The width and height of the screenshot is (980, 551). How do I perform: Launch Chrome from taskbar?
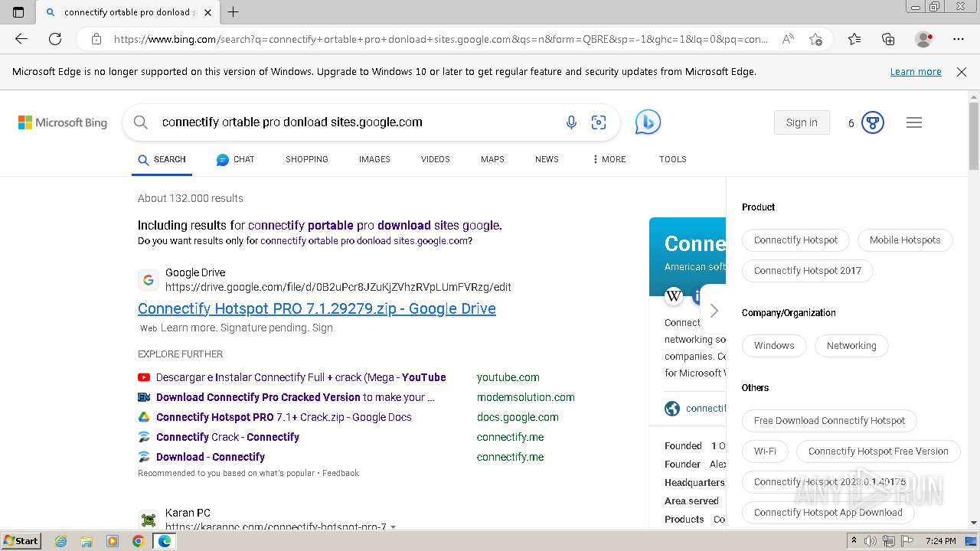click(x=138, y=541)
